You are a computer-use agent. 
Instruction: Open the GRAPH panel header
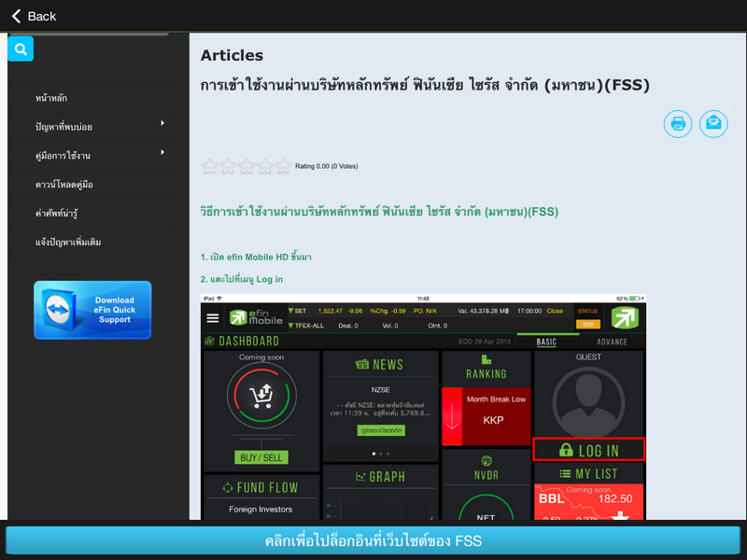[x=380, y=477]
